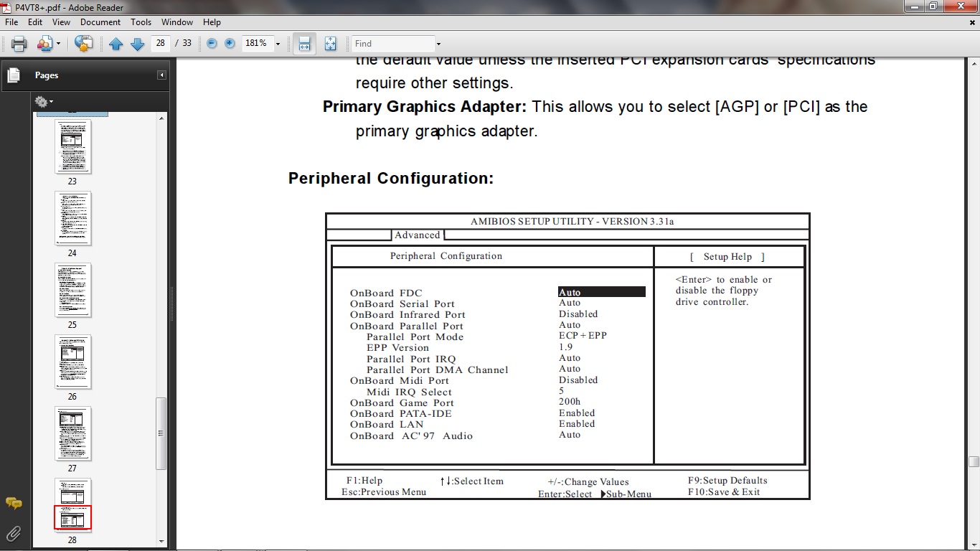The width and height of the screenshot is (980, 551).
Task: Open the collaborate globe icon
Action: coord(83,44)
